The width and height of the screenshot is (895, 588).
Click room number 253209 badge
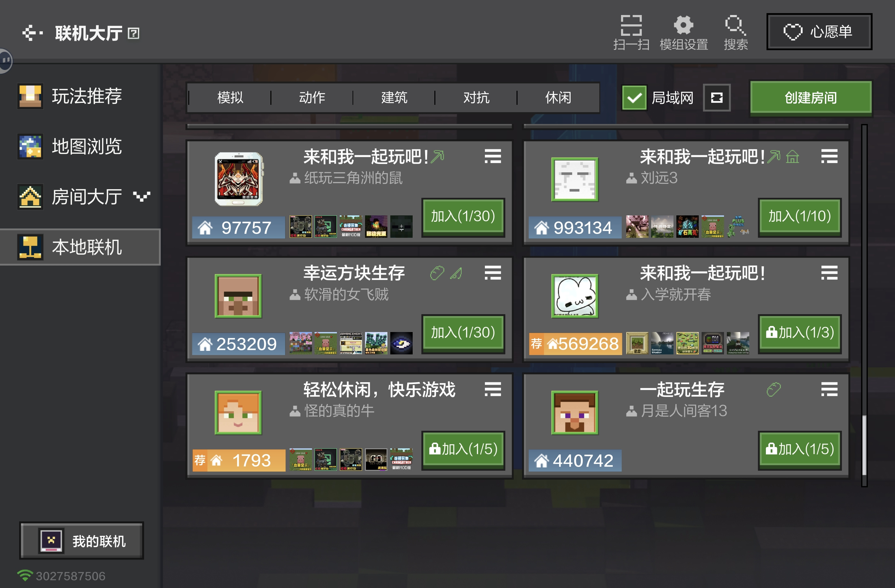(x=238, y=344)
